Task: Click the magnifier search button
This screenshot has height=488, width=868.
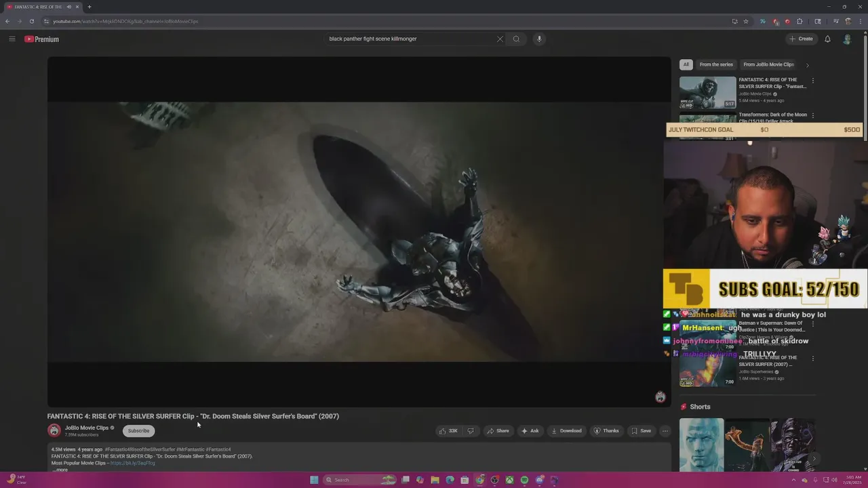Action: (x=516, y=39)
